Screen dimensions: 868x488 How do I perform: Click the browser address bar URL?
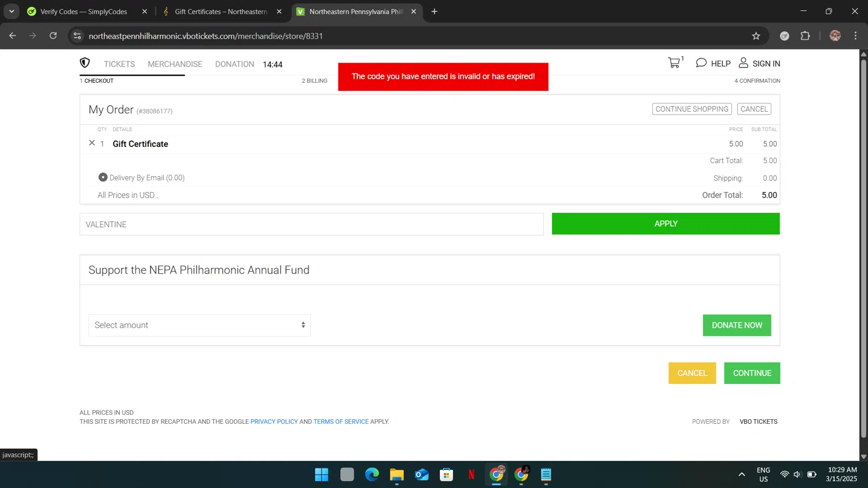[205, 36]
